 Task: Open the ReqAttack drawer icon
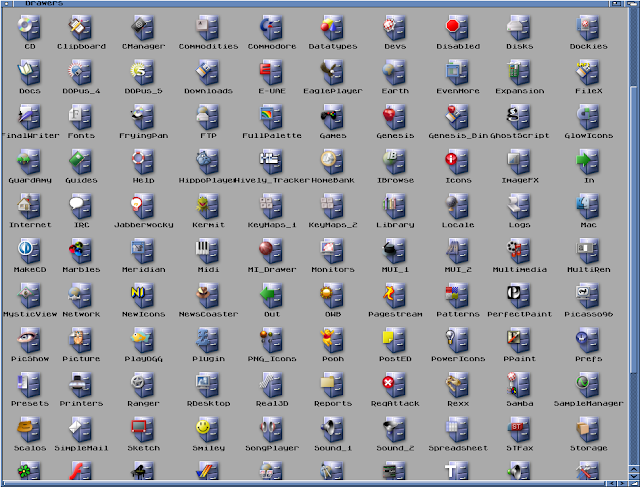395,385
